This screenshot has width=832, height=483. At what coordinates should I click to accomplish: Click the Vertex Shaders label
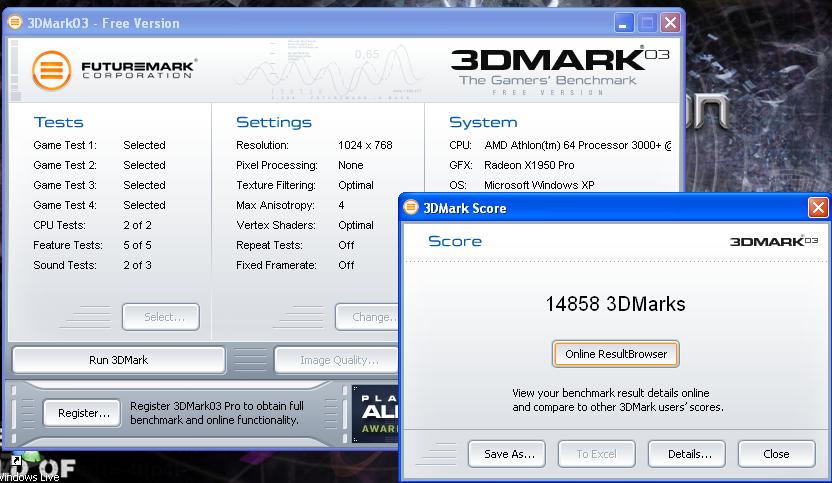pos(276,225)
